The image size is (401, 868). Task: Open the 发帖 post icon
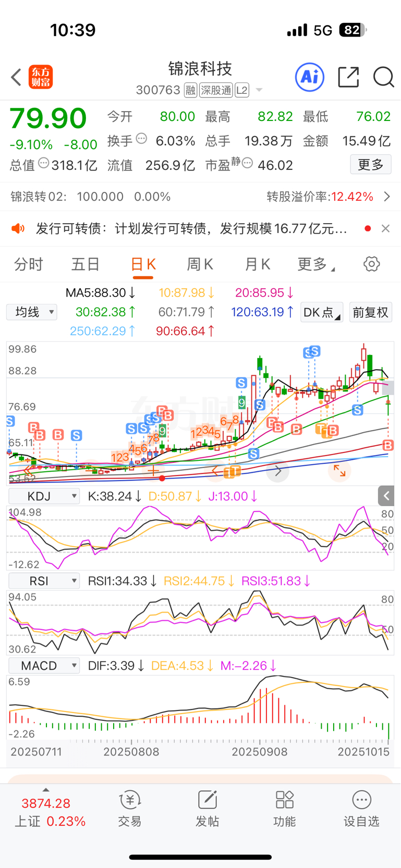(207, 809)
